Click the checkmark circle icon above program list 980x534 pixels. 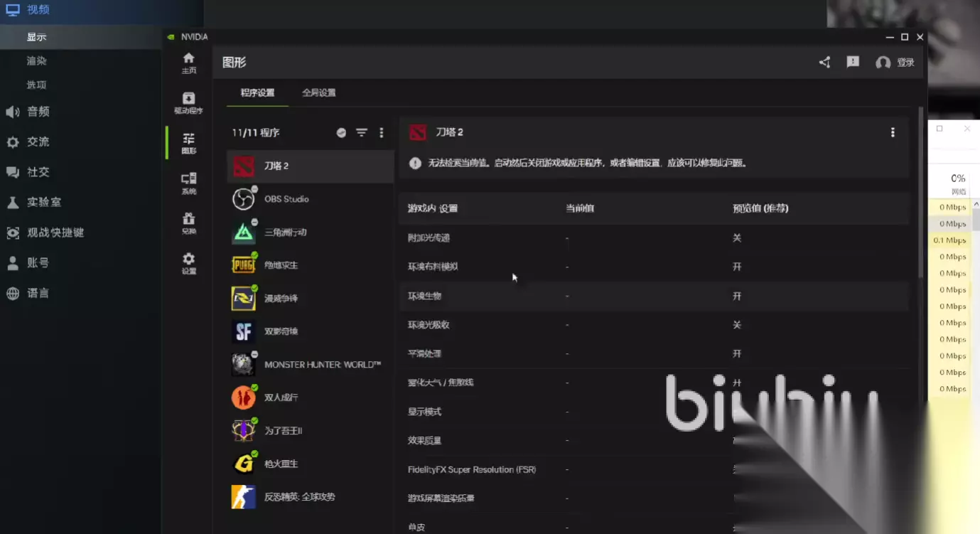[341, 133]
